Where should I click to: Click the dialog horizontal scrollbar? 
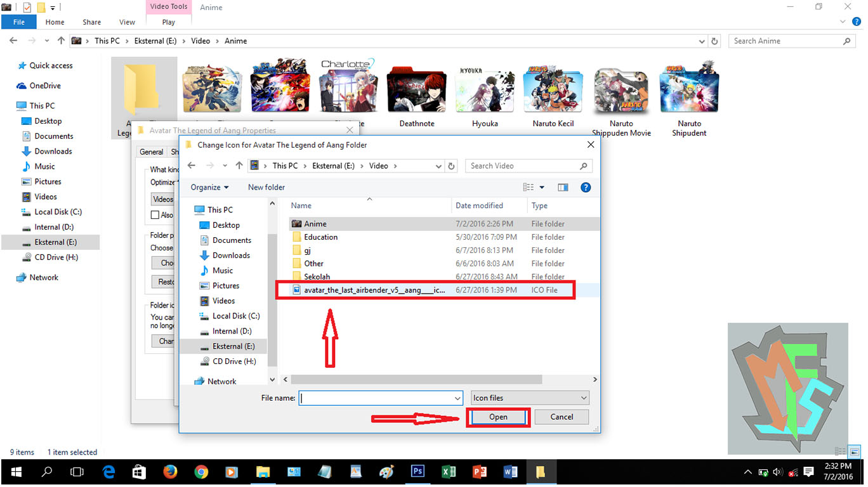pos(418,379)
